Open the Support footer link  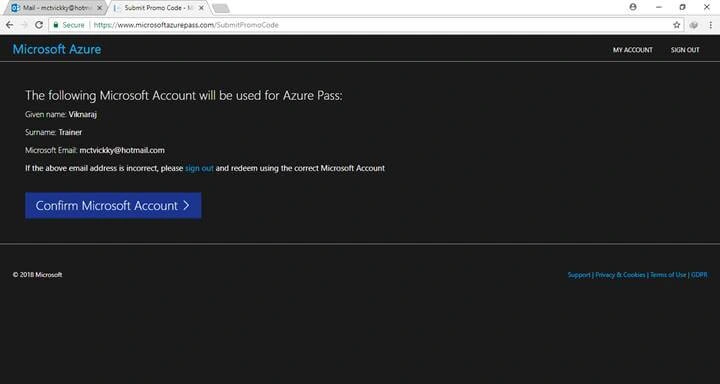pyautogui.click(x=579, y=275)
